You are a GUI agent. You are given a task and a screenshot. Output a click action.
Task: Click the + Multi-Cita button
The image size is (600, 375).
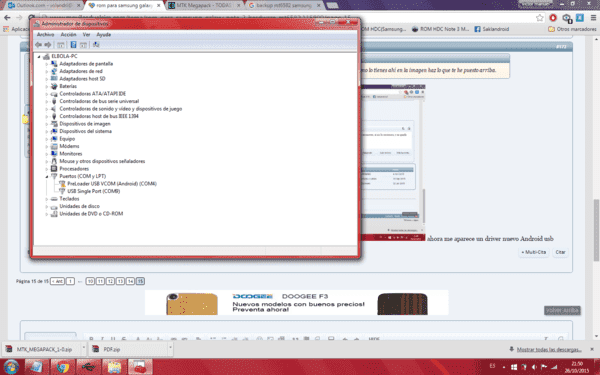[x=534, y=252]
